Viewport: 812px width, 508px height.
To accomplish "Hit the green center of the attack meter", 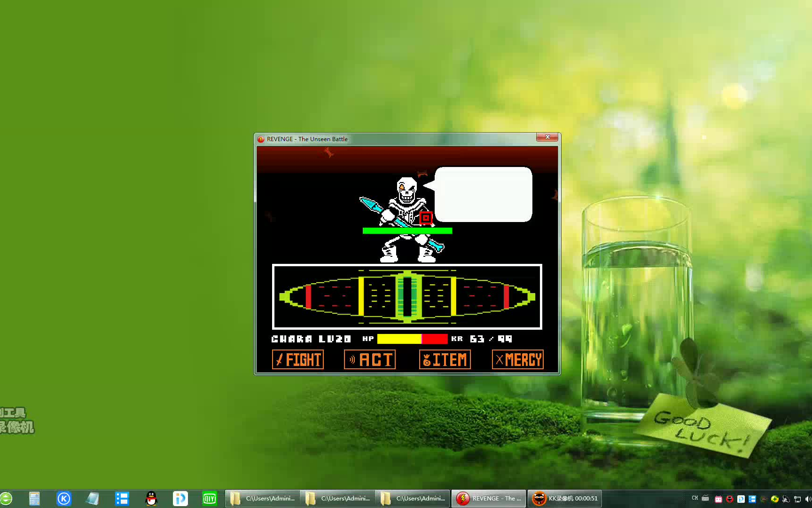I will click(407, 297).
